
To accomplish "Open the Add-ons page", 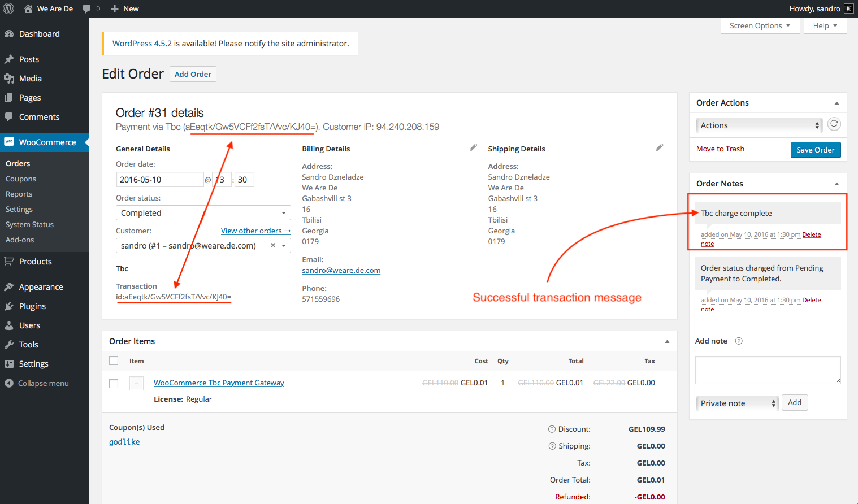I will click(20, 240).
